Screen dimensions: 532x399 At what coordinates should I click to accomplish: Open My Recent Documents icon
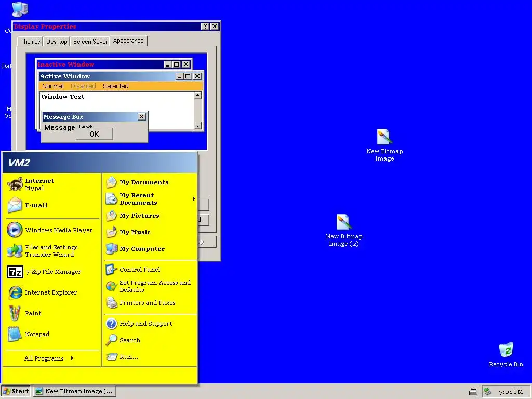tap(111, 199)
